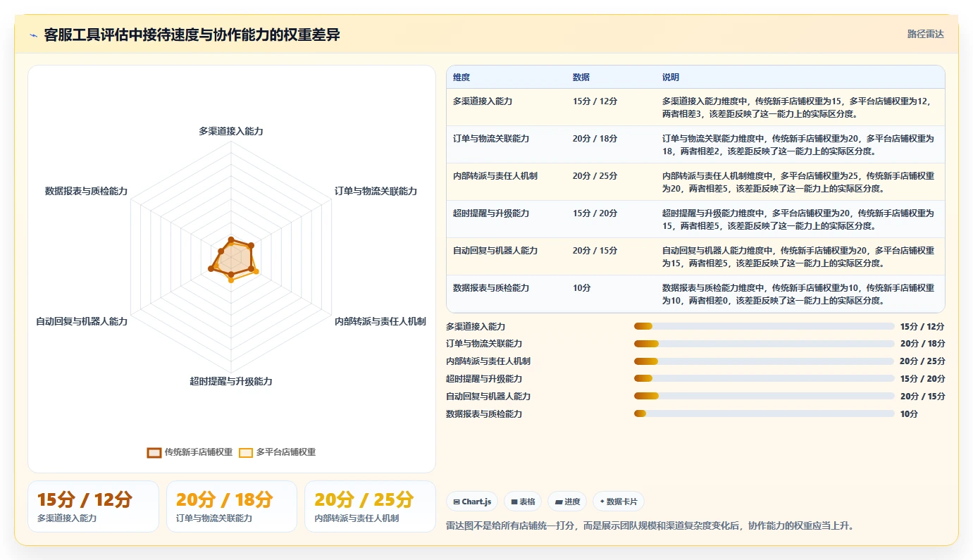
Task: Toggle 多平台店铺权重 legend swatch
Action: pos(246,452)
